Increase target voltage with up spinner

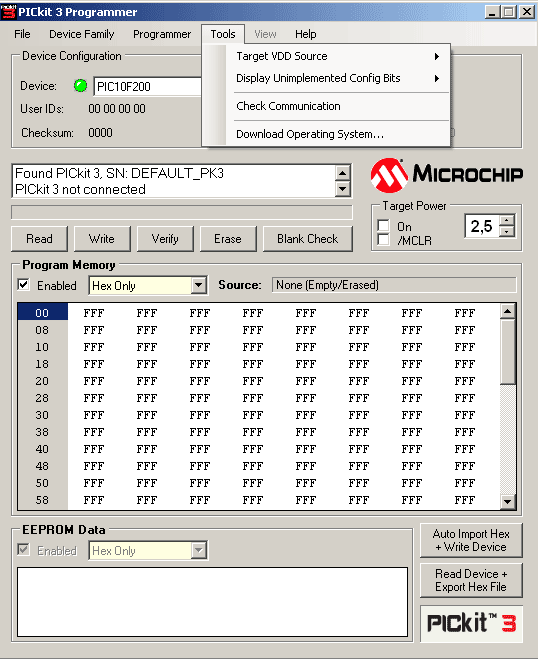(507, 220)
